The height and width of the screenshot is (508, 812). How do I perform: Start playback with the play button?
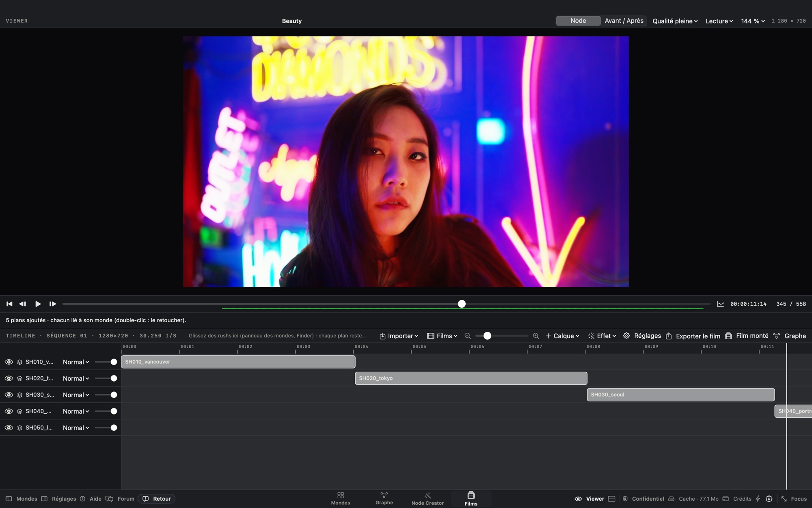(x=38, y=304)
